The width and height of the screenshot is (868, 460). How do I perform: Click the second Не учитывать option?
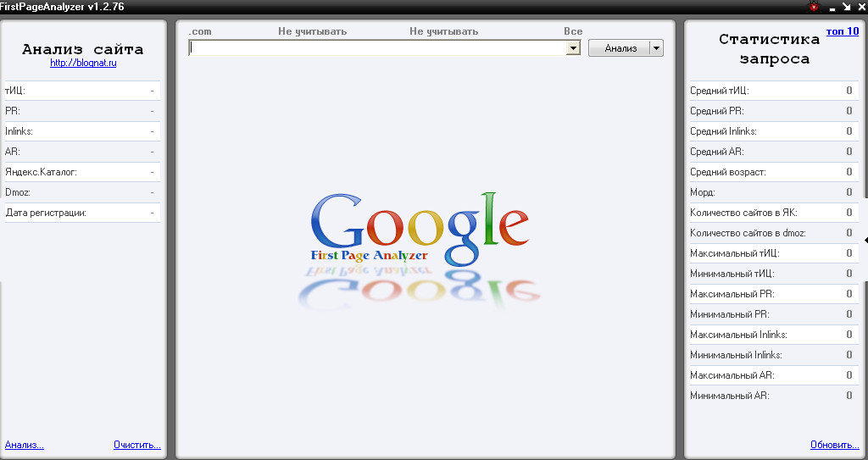pyautogui.click(x=443, y=31)
